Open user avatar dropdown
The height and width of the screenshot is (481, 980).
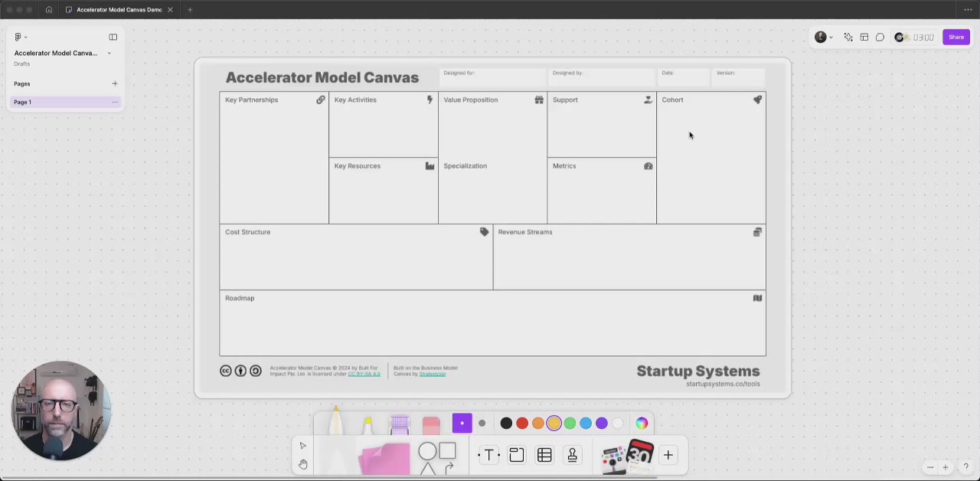pyautogui.click(x=824, y=37)
